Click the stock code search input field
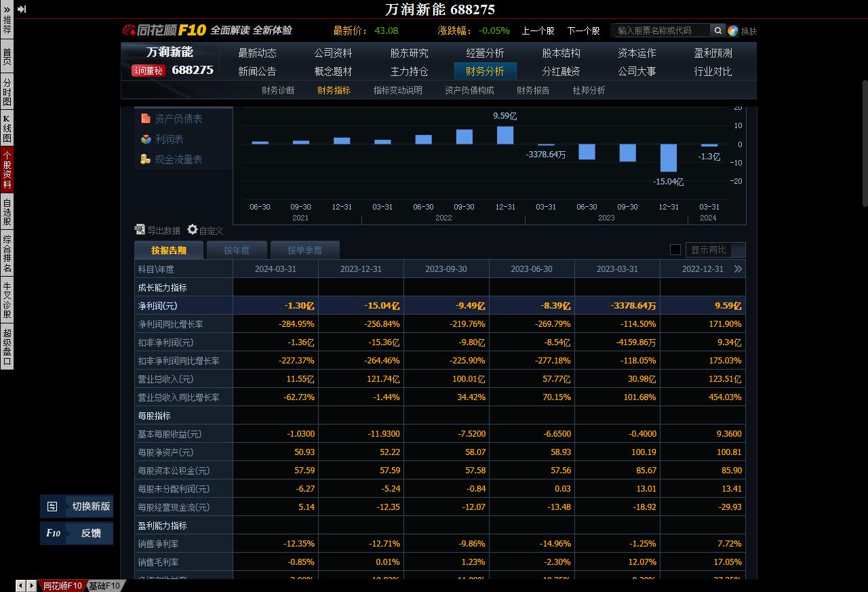 pos(661,30)
